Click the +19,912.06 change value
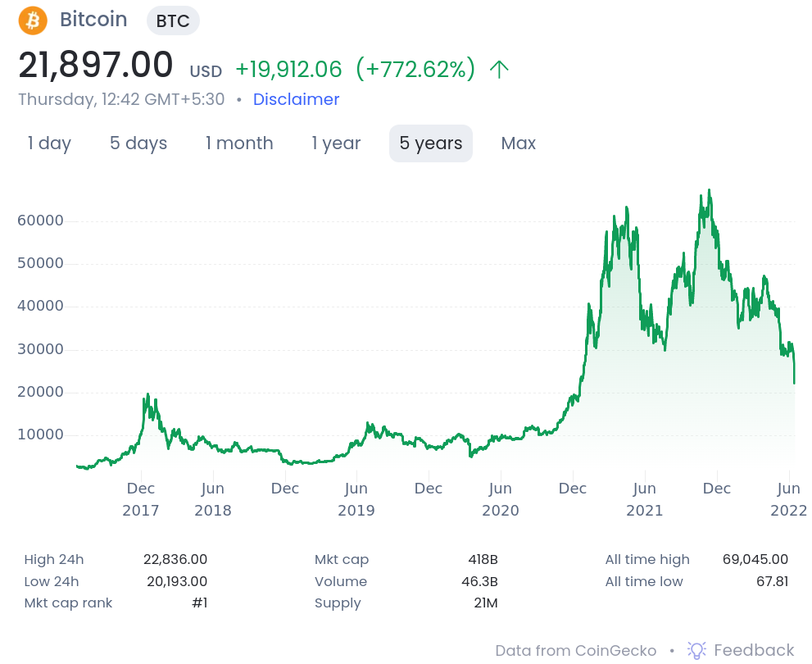 pos(288,70)
